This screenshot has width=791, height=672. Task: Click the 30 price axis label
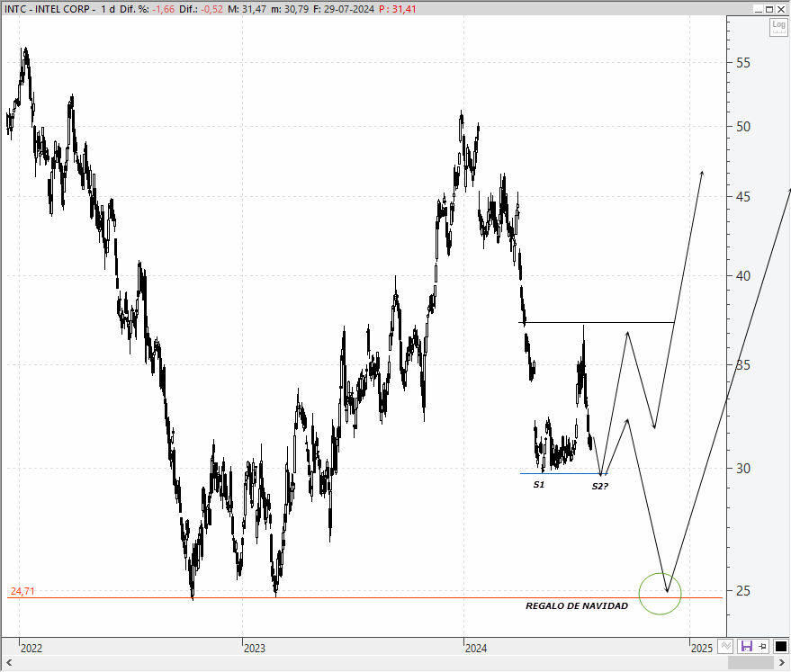pos(743,469)
